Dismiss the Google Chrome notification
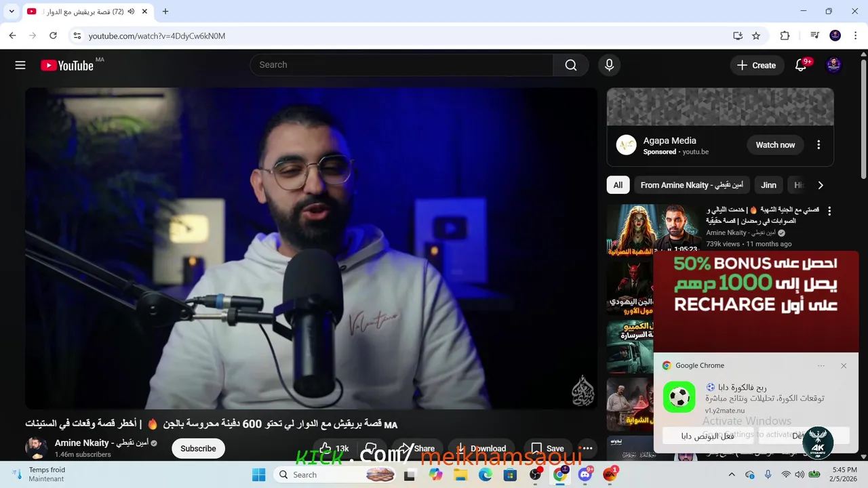 pos(844,366)
